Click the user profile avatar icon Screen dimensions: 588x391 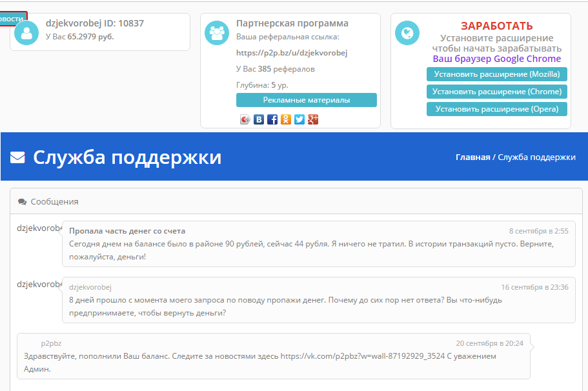(26, 34)
